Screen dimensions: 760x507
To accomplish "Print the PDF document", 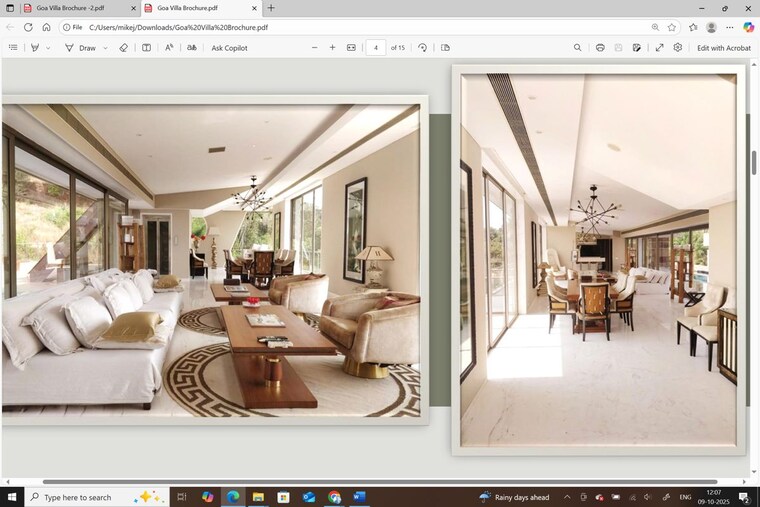I will point(600,48).
